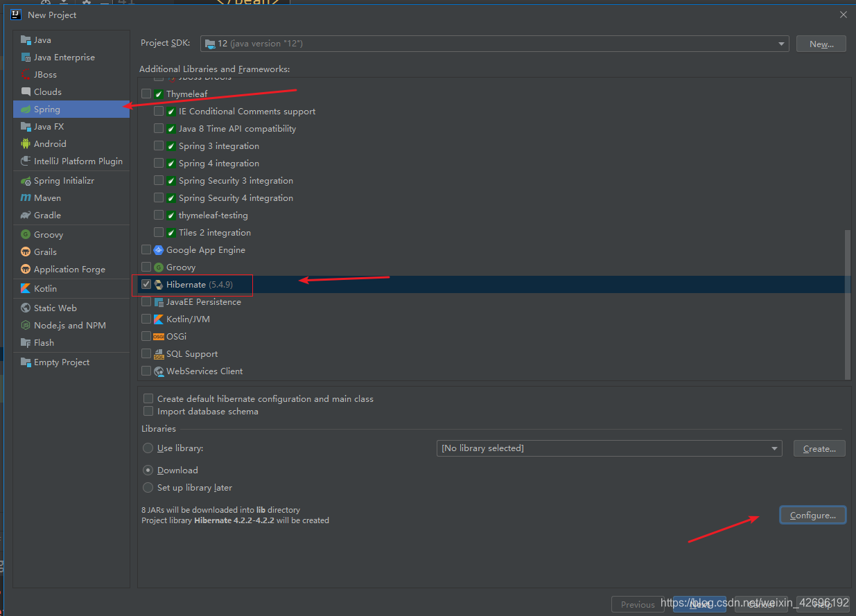Select IntelliJ Platform Plugin type
Image resolution: width=856 pixels, height=616 pixels.
coord(71,161)
